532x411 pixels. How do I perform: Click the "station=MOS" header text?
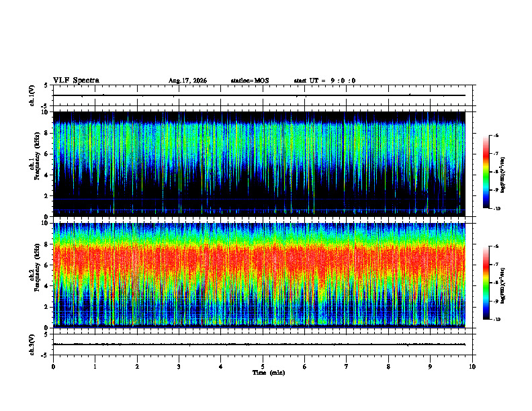[250, 81]
